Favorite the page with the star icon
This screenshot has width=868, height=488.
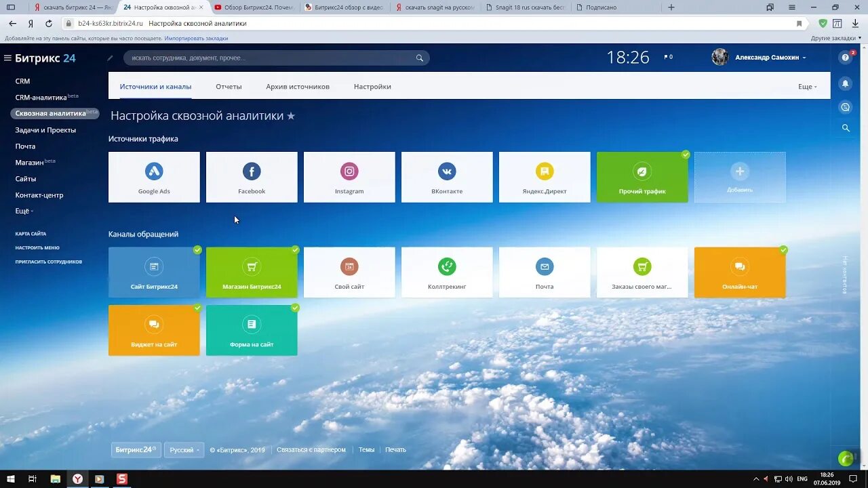291,116
